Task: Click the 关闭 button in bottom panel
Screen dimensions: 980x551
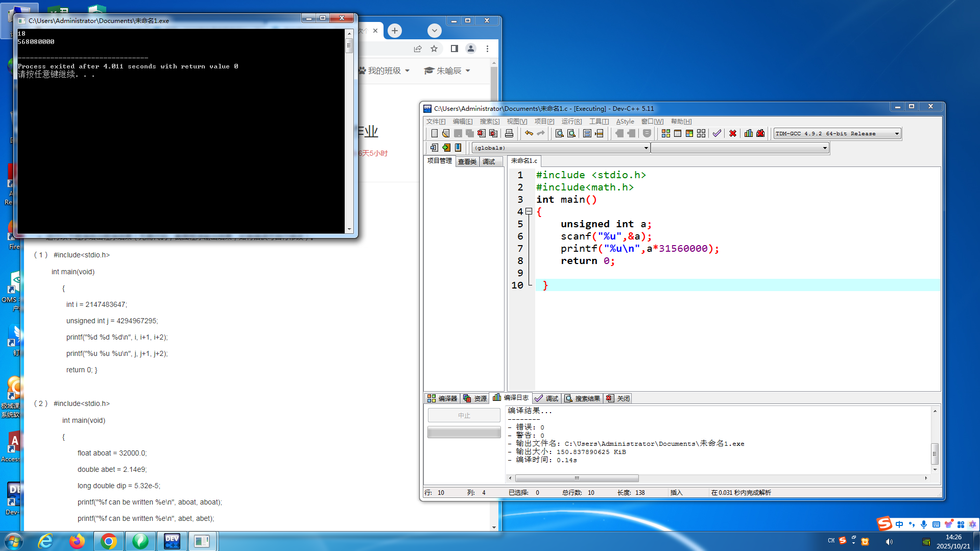Action: (618, 398)
